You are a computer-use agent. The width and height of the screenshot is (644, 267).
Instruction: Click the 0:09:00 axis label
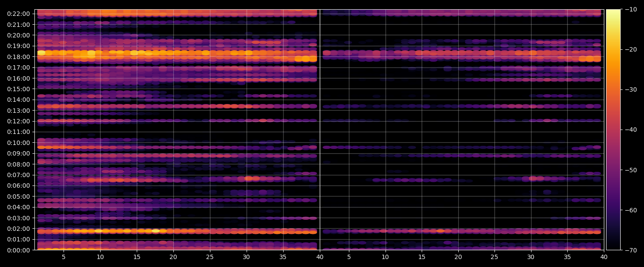pos(19,153)
